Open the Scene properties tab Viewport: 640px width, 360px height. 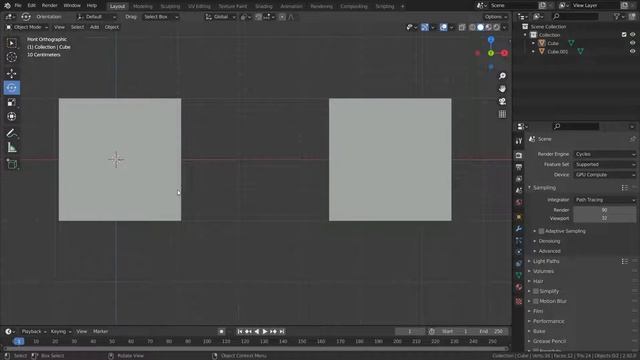519,191
